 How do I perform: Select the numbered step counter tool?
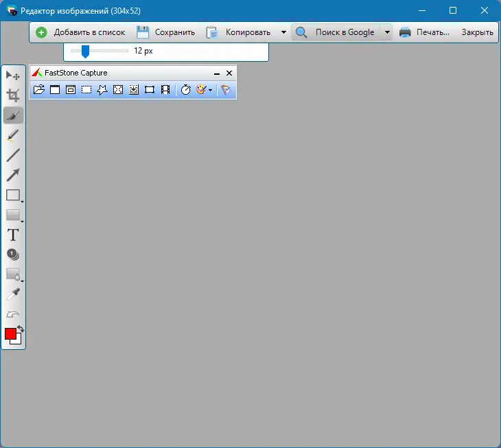(13, 255)
